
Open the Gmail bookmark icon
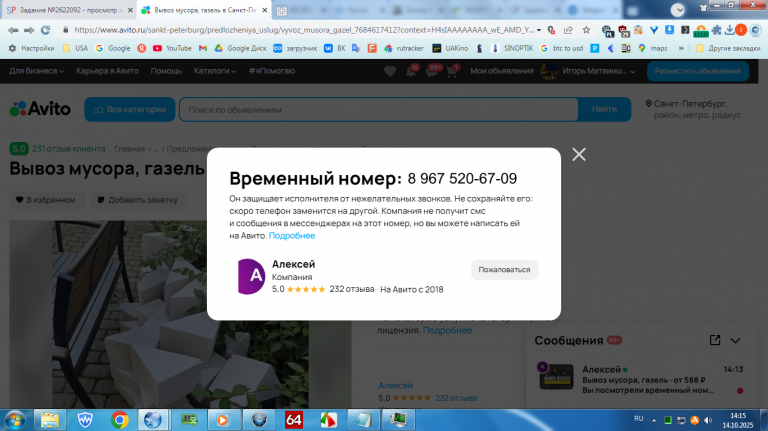(203, 48)
